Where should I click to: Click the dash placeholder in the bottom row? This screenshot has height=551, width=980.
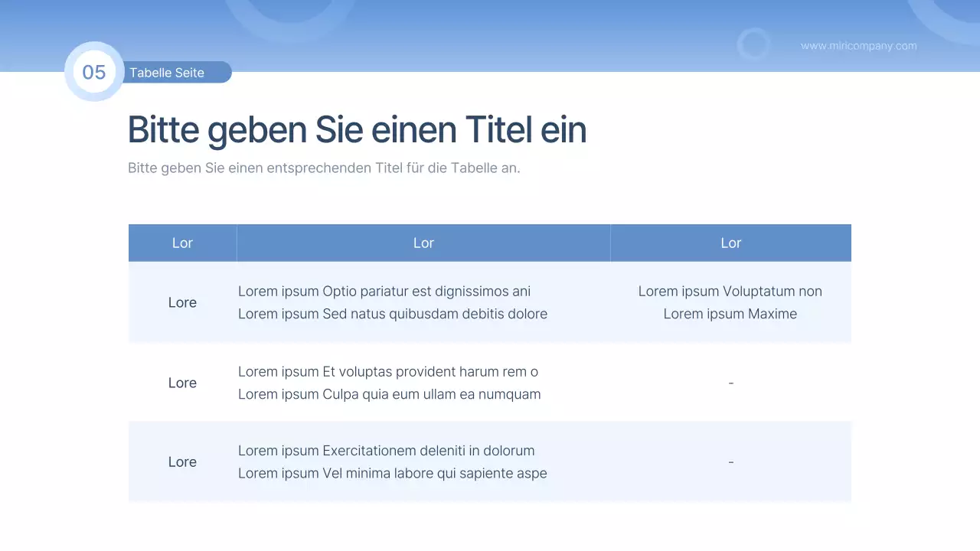click(x=730, y=461)
